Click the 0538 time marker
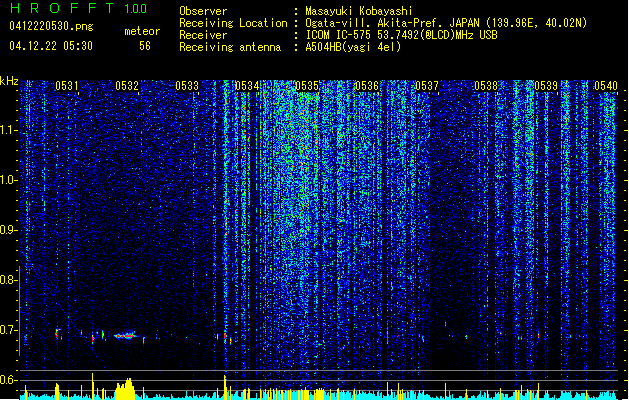Screen dimensions: 629x400 tap(486, 86)
